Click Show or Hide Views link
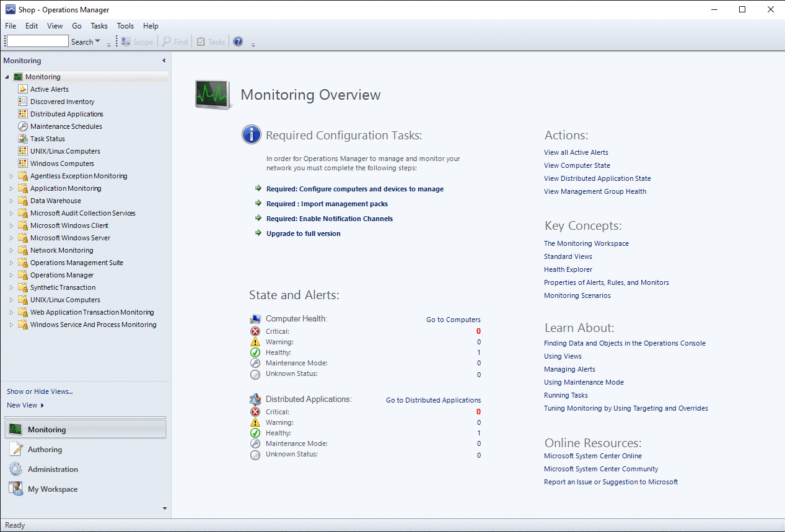The height and width of the screenshot is (532, 785). coord(40,391)
